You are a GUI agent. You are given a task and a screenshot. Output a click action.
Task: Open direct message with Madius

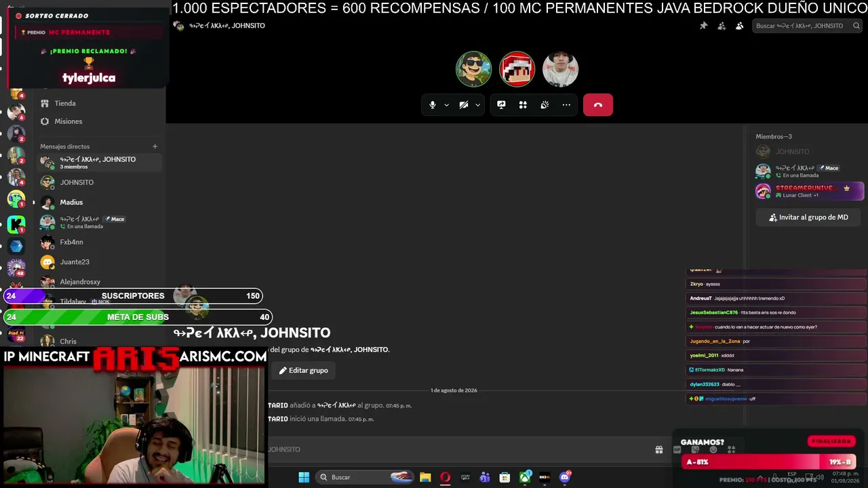tap(100, 202)
